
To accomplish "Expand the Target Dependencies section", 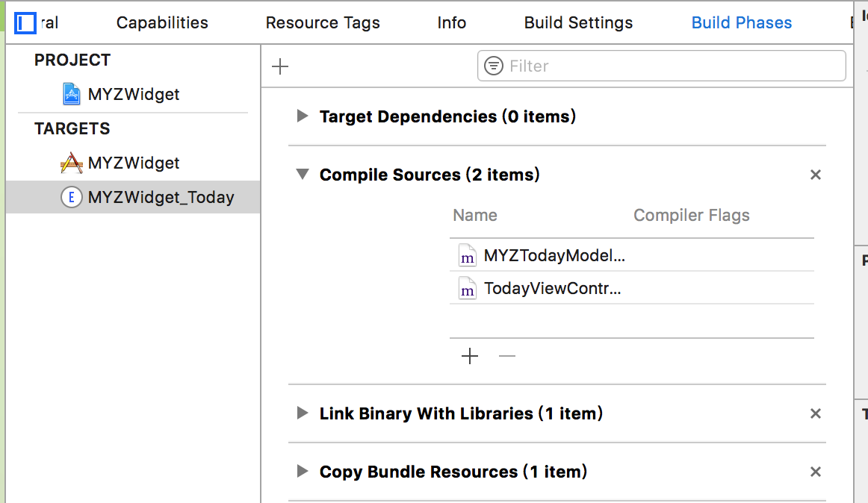I will pyautogui.click(x=302, y=116).
